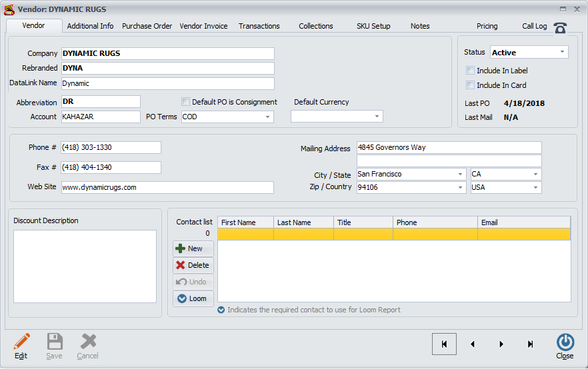Screen dimensions: 588x369
Task: Click the Phone column header in contact list
Action: (x=435, y=222)
